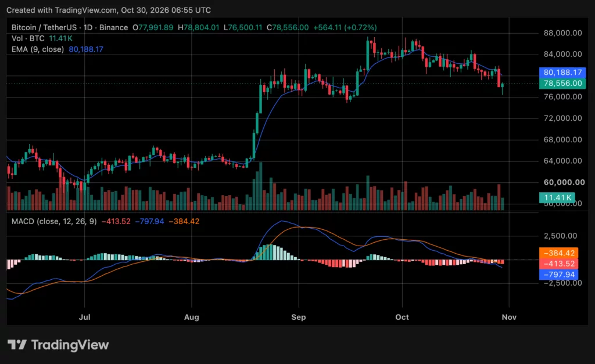This screenshot has height=364, width=595.
Task: Click the 'Created with TradingView.com' caption
Action: point(62,10)
